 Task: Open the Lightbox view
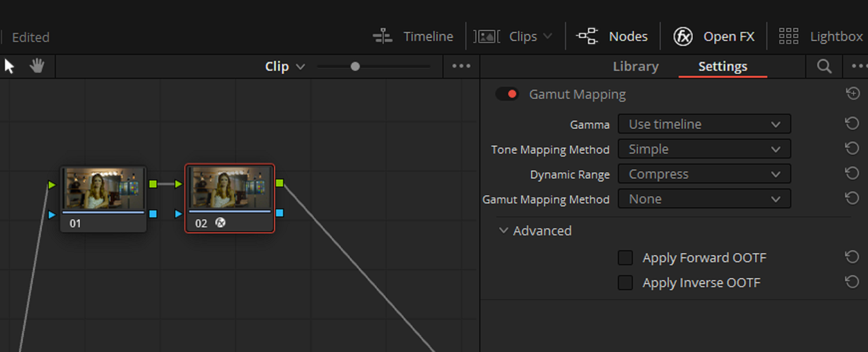[820, 37]
